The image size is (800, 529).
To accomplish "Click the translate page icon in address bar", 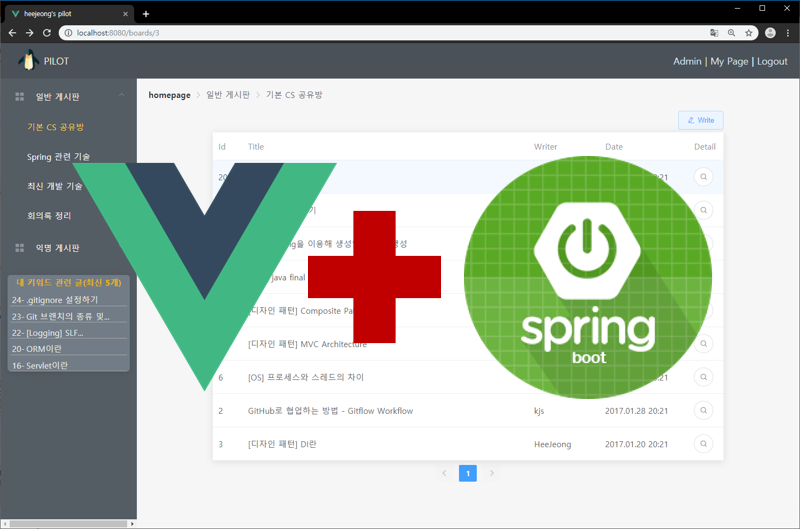I will click(714, 33).
